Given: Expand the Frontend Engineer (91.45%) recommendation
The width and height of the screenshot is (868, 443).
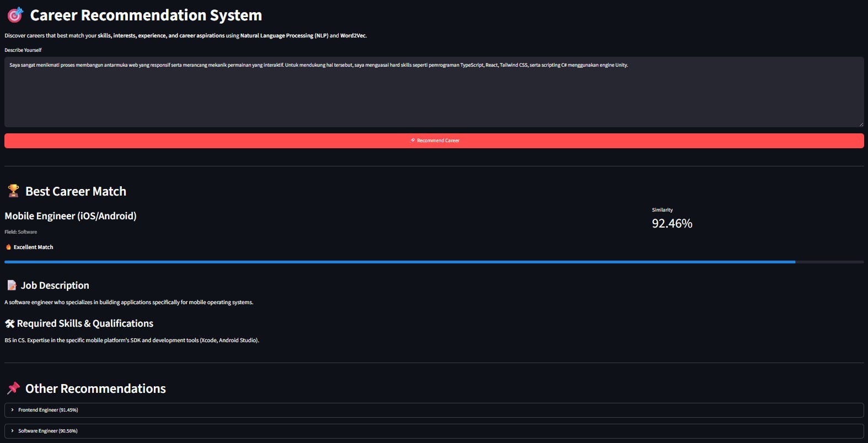Looking at the screenshot, I should (434, 410).
